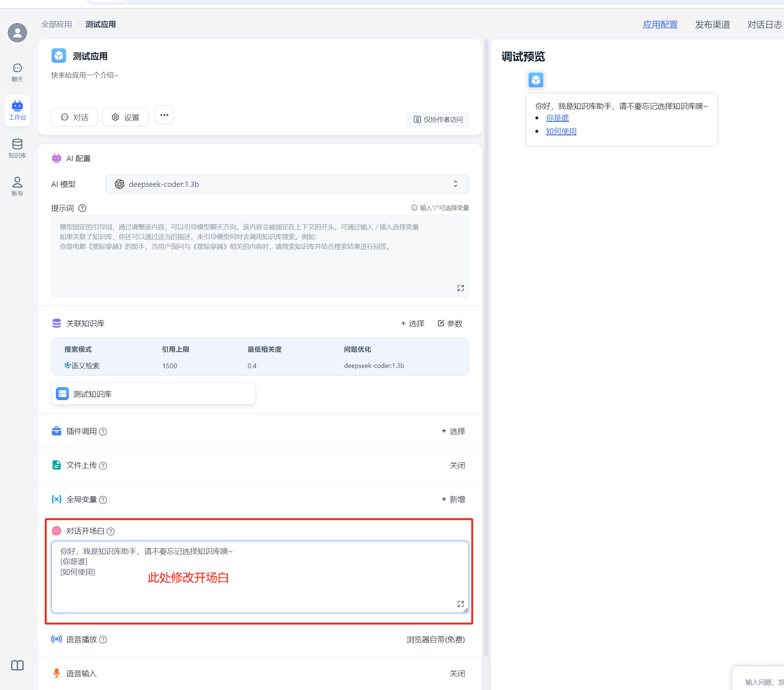Toggle 文件上传 setting showing 关闭

coord(457,465)
